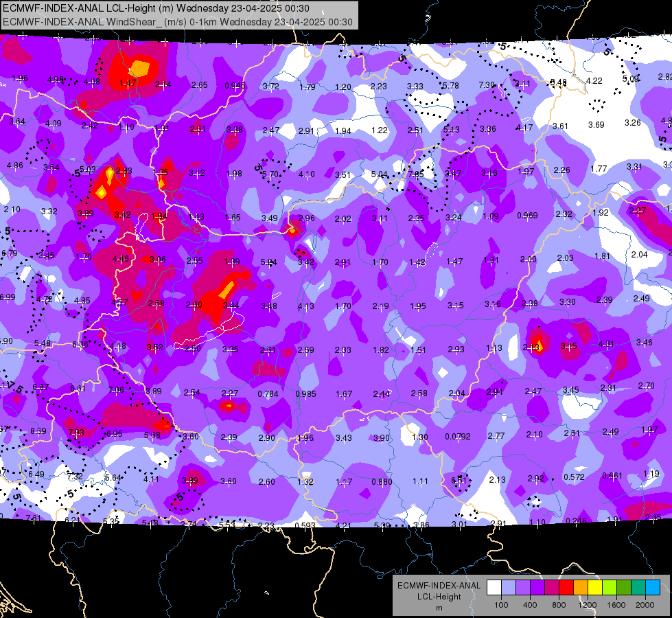Click the wind shear value 7.85
This screenshot has height=618, width=672.
pos(416,174)
